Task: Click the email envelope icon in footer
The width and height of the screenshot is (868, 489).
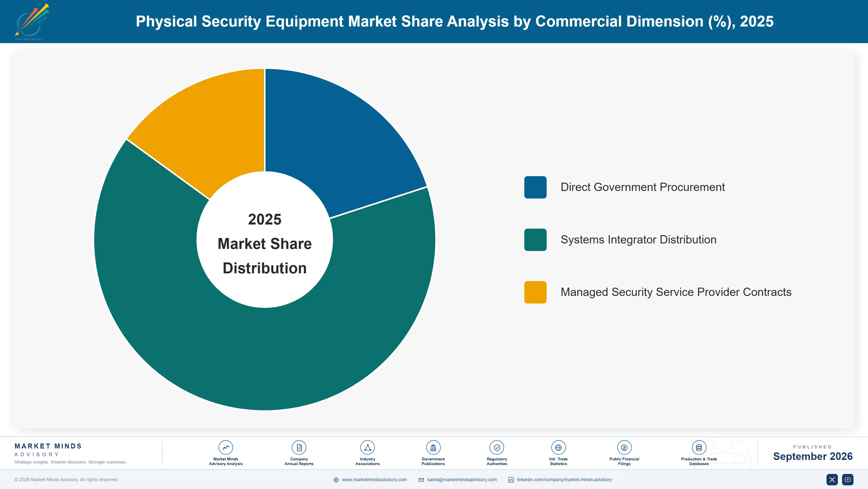Action: coord(421,480)
